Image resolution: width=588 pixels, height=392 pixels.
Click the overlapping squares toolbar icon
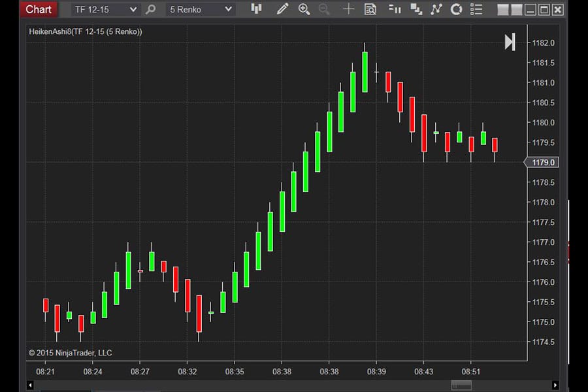click(x=416, y=9)
